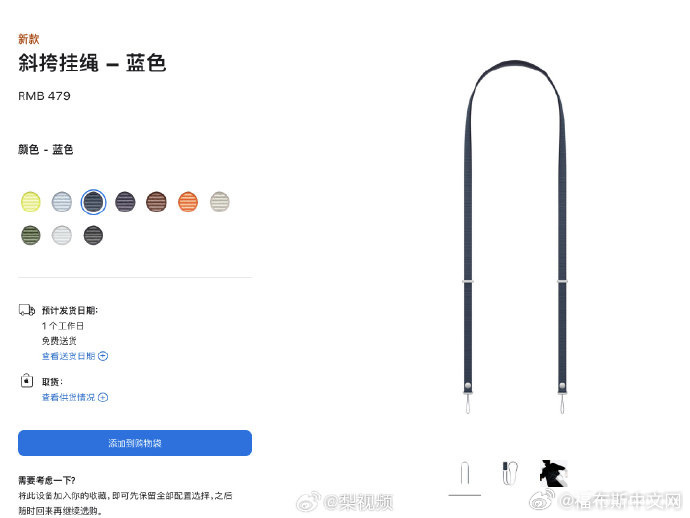Select the orange strap color swatch
This screenshot has width=690, height=518.
click(x=188, y=202)
